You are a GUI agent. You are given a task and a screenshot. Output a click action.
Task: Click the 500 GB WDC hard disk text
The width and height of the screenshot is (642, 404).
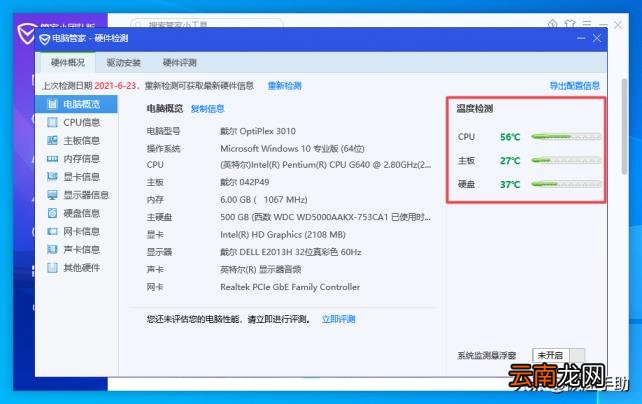326,217
